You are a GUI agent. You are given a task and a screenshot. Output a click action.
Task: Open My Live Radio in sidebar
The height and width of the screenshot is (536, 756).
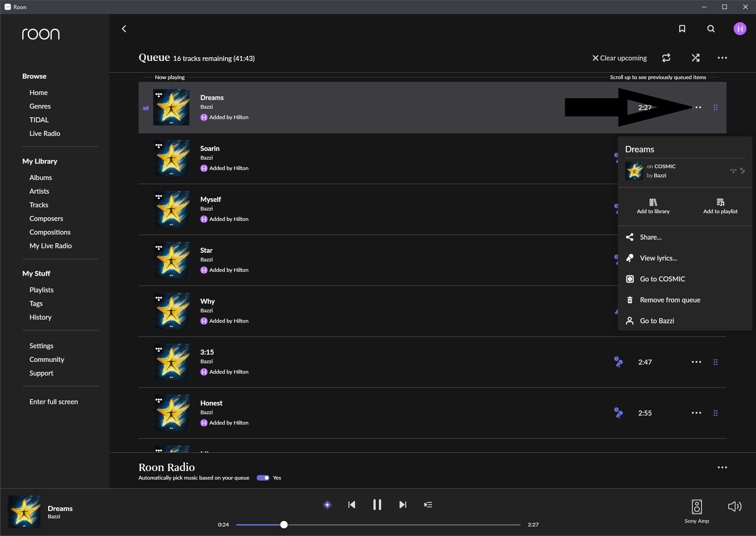point(51,246)
